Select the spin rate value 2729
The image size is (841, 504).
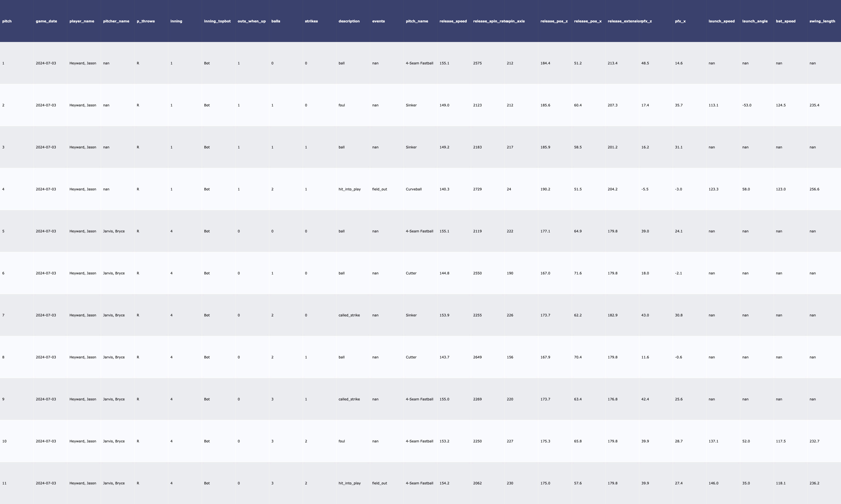[x=477, y=189]
